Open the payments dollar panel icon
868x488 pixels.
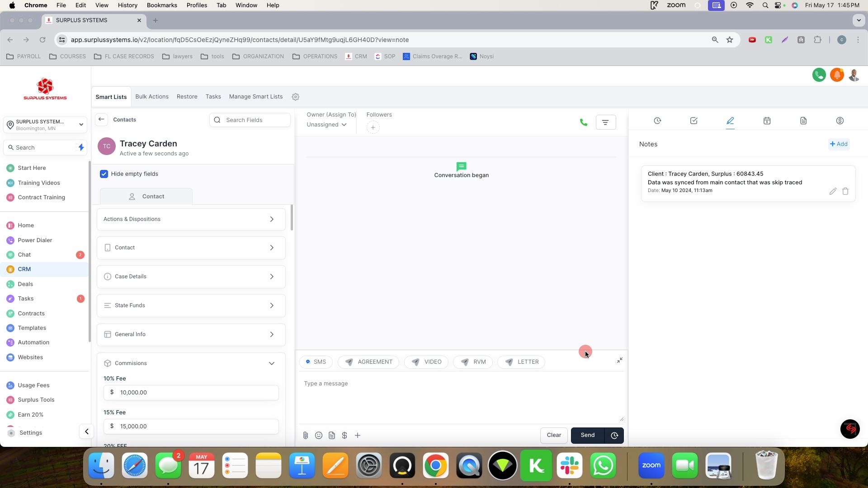coord(840,121)
